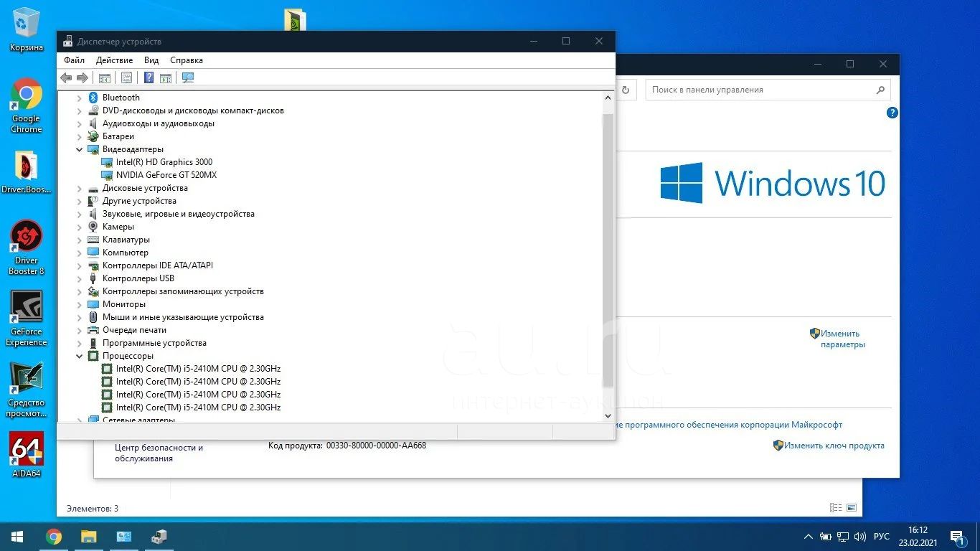Image resolution: width=980 pixels, height=551 pixels.
Task: Open the Средство просмот... desktop shortcut
Action: click(x=27, y=390)
